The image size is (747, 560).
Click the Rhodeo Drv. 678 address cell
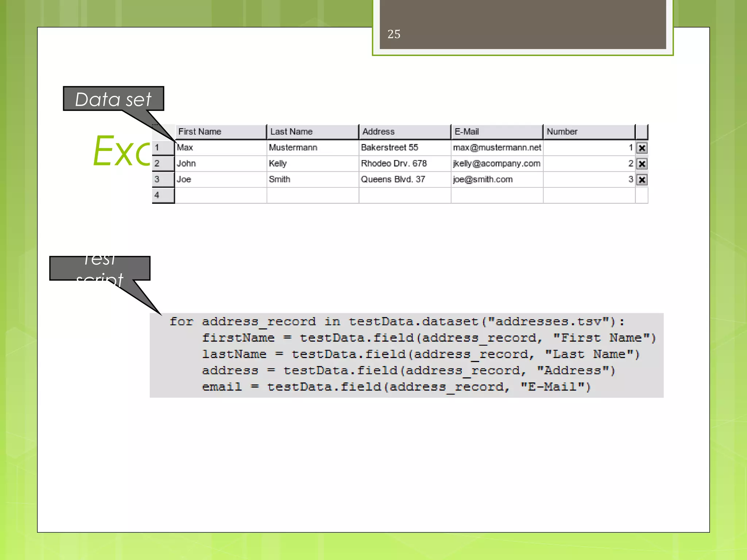pyautogui.click(x=405, y=163)
